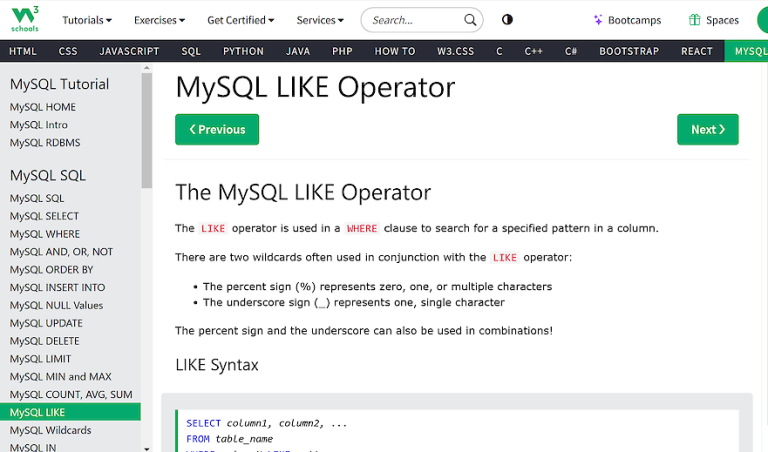Screen dimensions: 768x452
Task: Toggle dark mode contrast icon
Action: tap(507, 20)
